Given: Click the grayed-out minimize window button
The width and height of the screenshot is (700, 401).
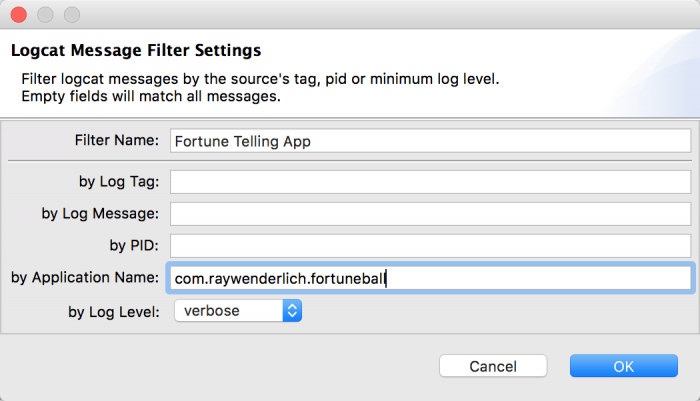Looking at the screenshot, I should [45, 15].
